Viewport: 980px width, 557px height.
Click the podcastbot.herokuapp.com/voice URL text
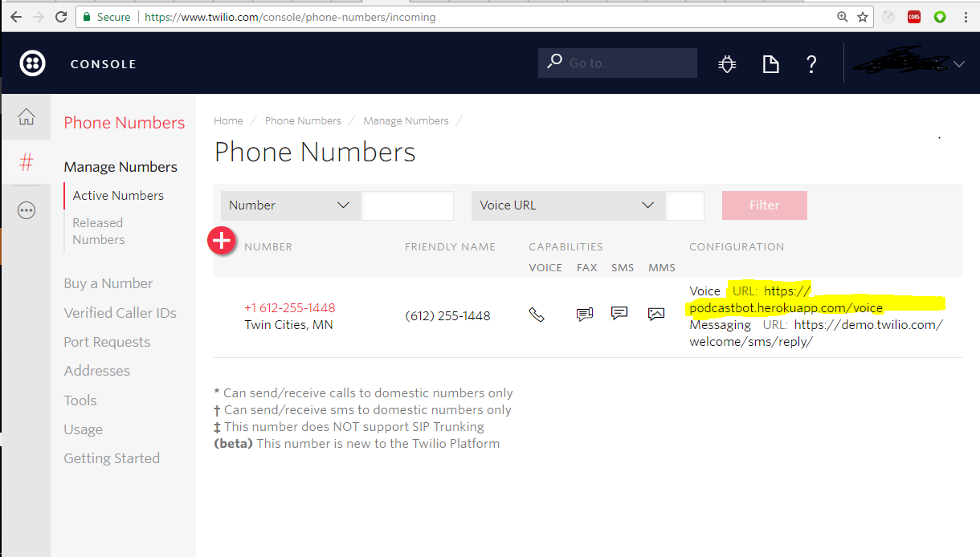[x=786, y=308]
